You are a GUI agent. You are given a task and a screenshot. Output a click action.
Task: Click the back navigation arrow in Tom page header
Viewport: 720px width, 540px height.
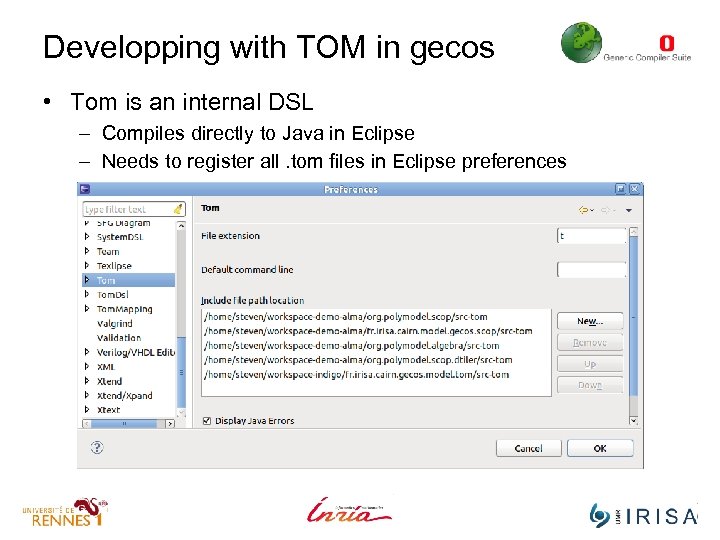click(x=584, y=210)
